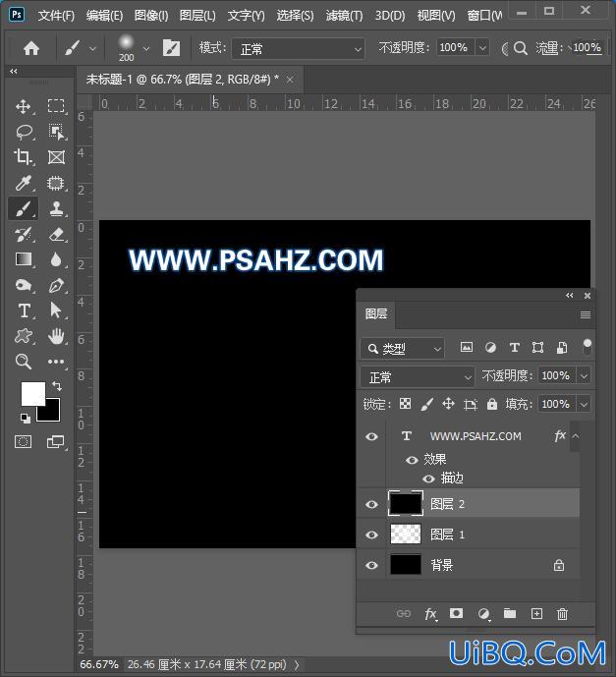This screenshot has height=677, width=616.
Task: Select the Hand tool
Action: [x=56, y=336]
